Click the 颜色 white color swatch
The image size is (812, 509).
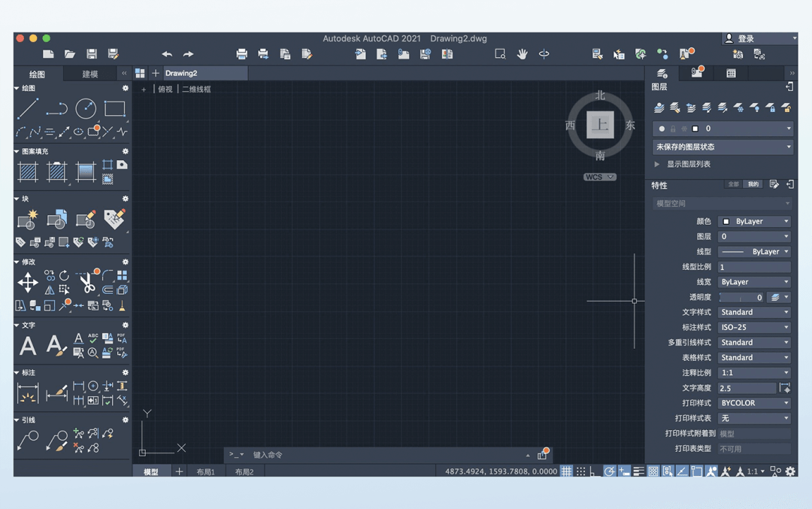726,222
